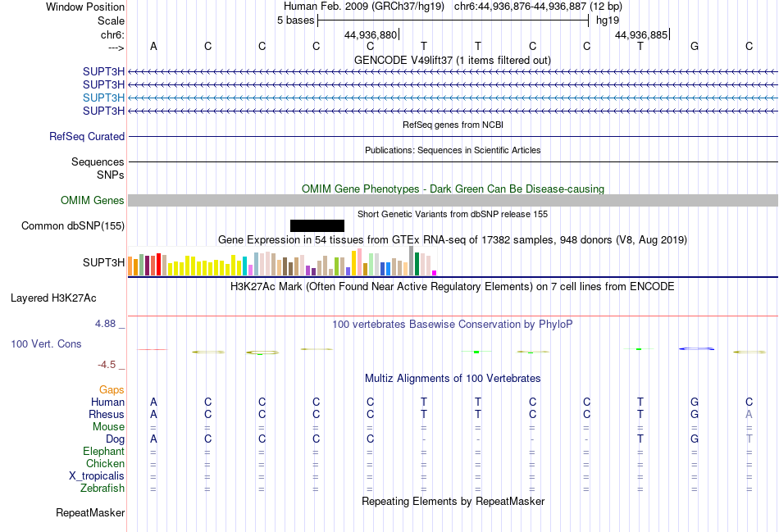Click the chr6: ruler label
Screen dimensions: 779x532
pyautogui.click(x=112, y=34)
